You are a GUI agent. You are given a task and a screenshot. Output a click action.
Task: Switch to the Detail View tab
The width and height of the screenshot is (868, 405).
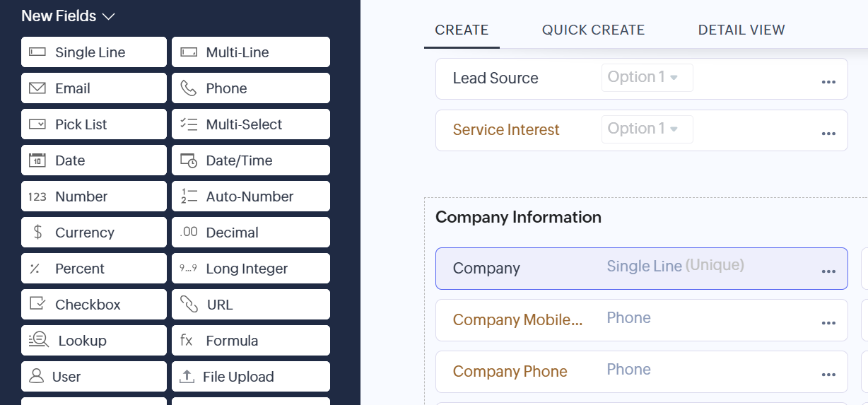[x=741, y=30]
